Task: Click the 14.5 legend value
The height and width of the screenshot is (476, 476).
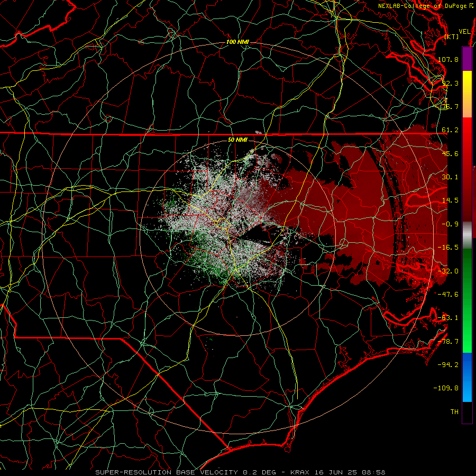Action: [450, 200]
